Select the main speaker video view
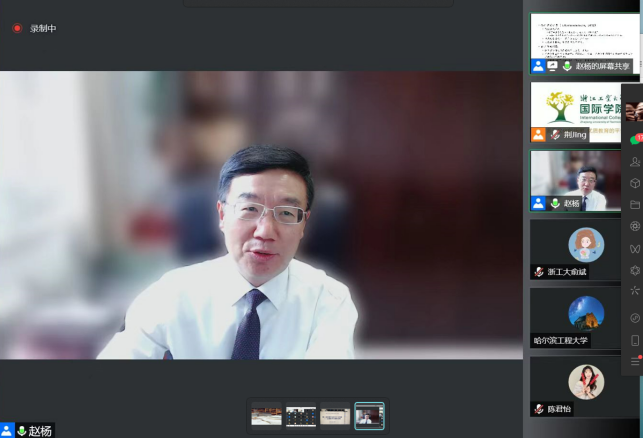 pos(261,215)
